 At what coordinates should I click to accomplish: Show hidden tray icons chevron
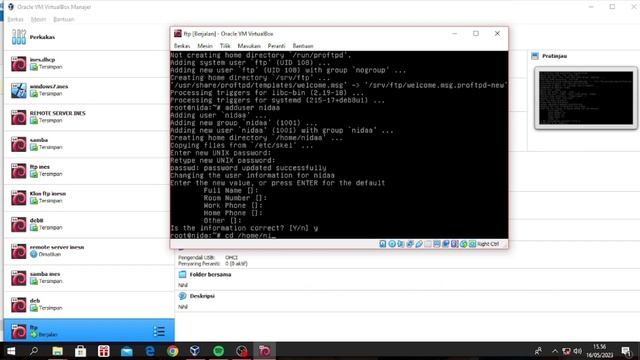tap(555, 351)
